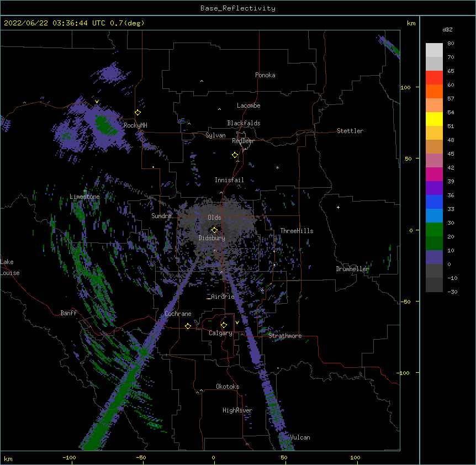Click the HighRiver town label

pos(237,410)
